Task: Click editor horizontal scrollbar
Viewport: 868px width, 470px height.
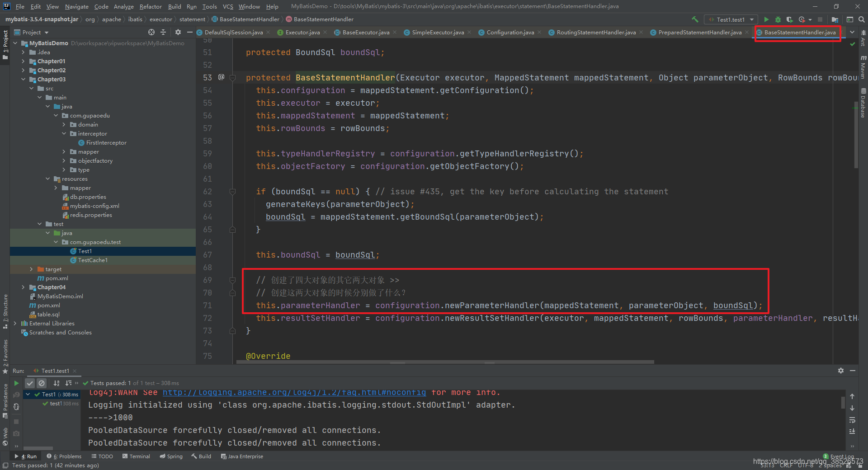Action: [445, 362]
